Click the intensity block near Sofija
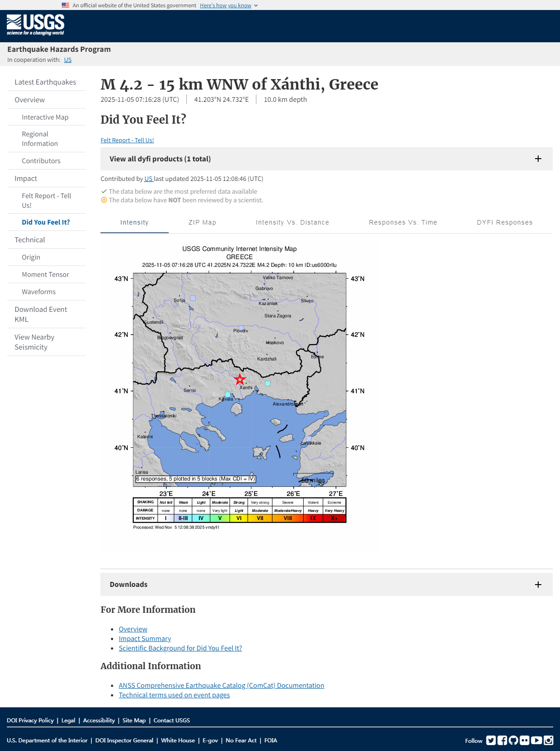Screen dimensions: 560x751 [193, 298]
